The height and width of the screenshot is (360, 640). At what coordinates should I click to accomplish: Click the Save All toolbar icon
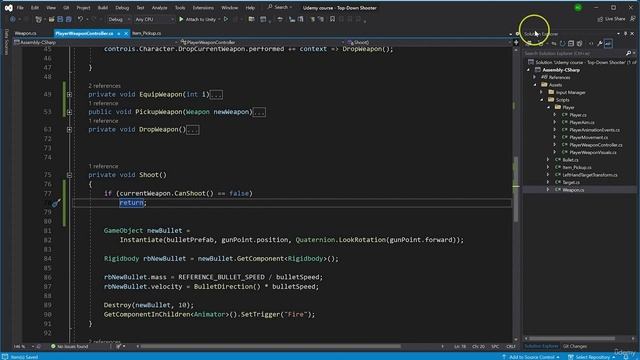point(68,19)
